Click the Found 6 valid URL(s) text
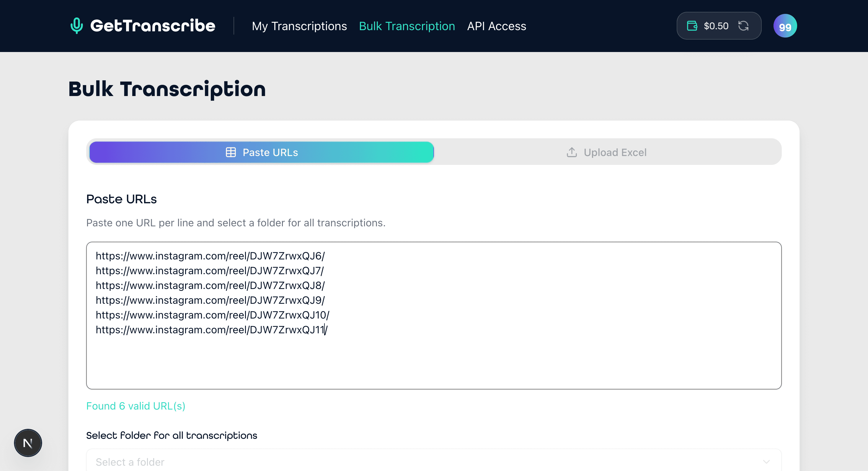 pos(136,406)
